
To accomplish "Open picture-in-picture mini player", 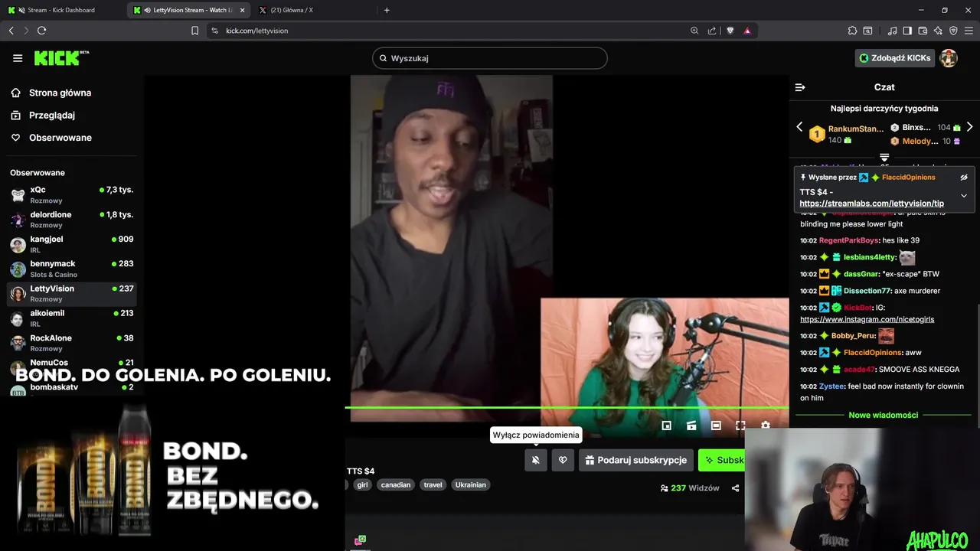I will [x=667, y=425].
